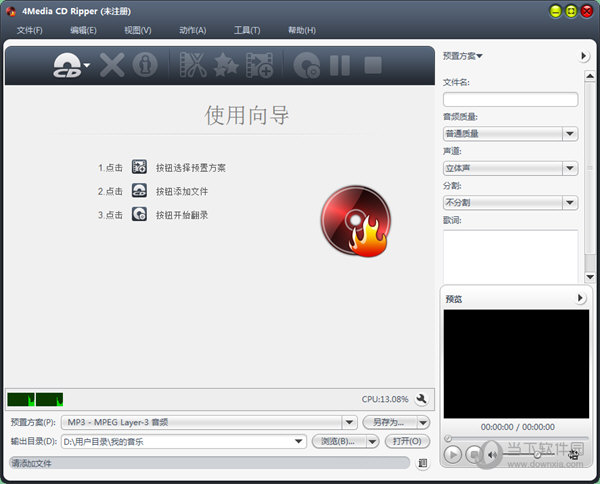Click the preview volume slider
Screen dimensions: 600x484
click(x=528, y=454)
